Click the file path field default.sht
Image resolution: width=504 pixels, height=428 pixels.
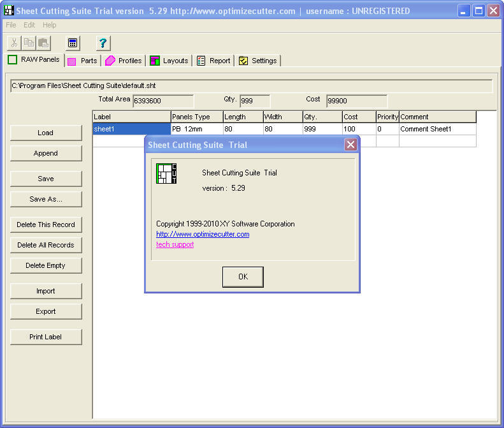[x=251, y=85]
